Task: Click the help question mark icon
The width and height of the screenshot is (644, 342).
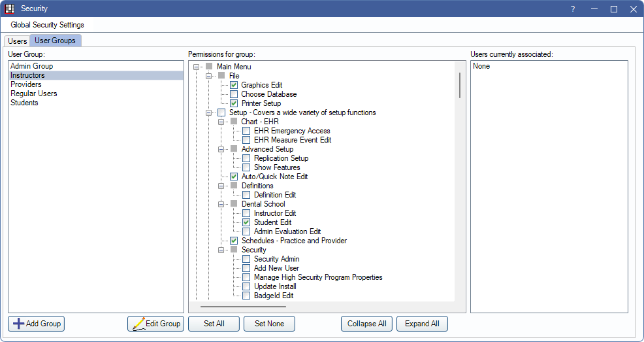Action: pyautogui.click(x=573, y=9)
